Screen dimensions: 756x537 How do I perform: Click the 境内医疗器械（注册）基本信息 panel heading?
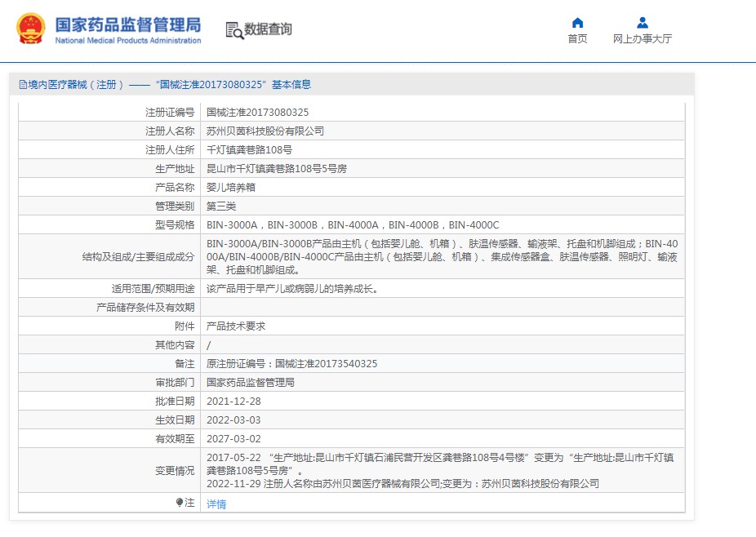tap(165, 85)
